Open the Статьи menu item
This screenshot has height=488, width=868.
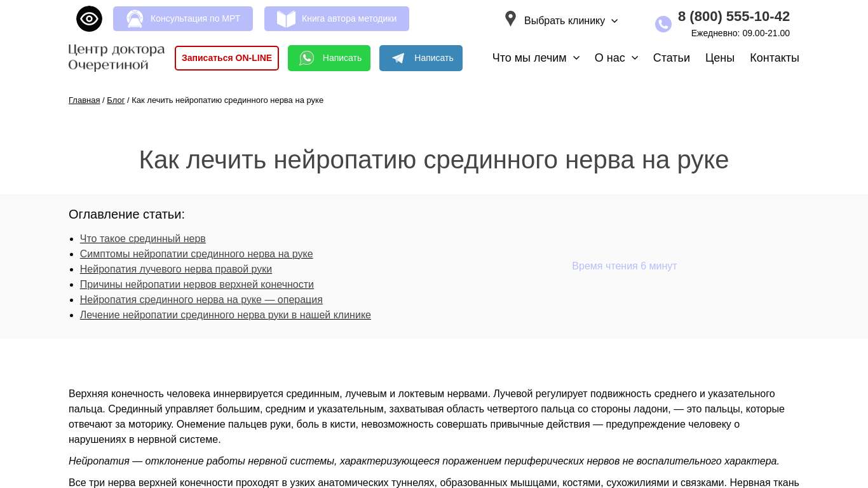point(671,58)
